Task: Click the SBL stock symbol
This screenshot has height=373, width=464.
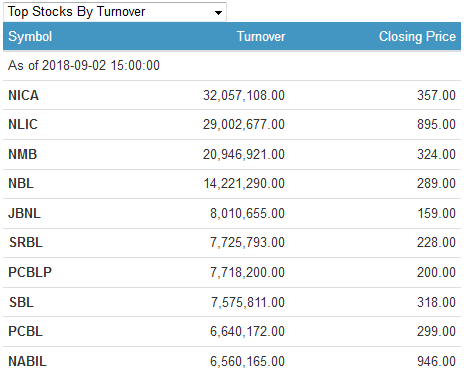Action: click(x=21, y=302)
